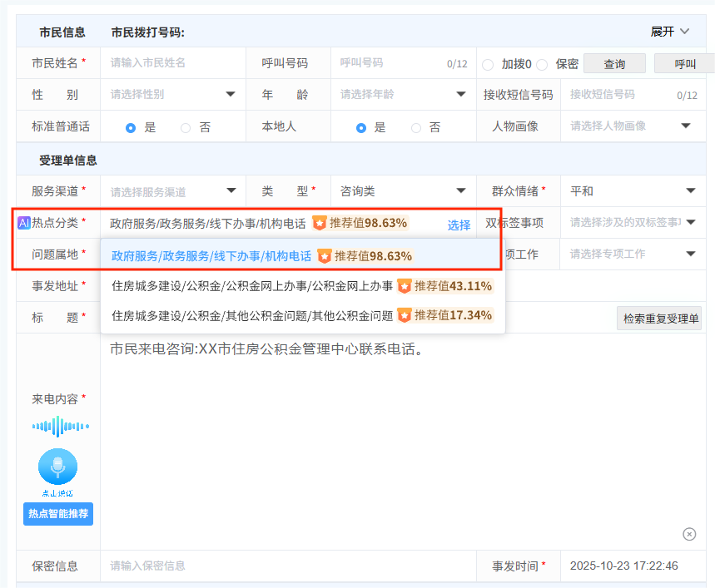This screenshot has height=588, width=715.
Task: Click the voice waveform icon in 来电内容
Action: coord(57,426)
